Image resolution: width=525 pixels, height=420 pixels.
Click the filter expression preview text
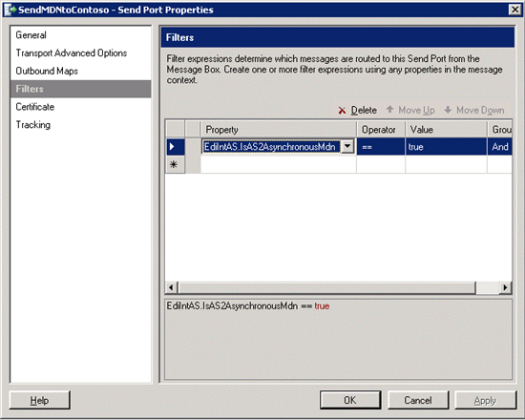click(248, 305)
